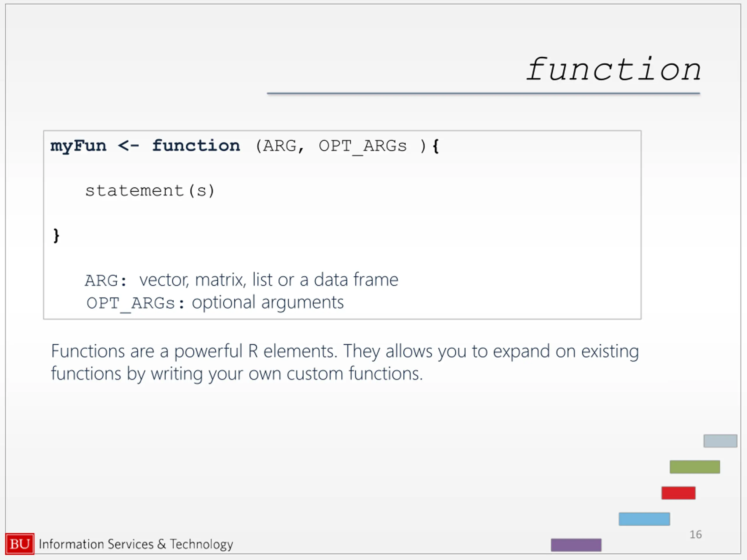Click the 'statement(s)' line
Image resolution: width=747 pixels, height=560 pixels.
[150, 191]
